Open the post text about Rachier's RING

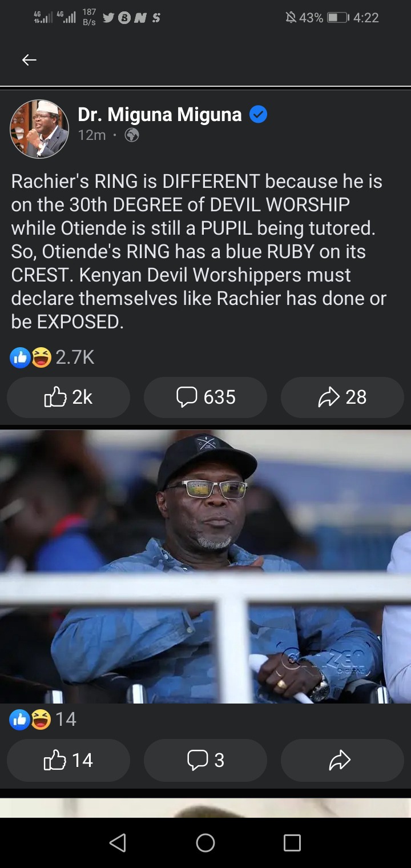coord(200,251)
